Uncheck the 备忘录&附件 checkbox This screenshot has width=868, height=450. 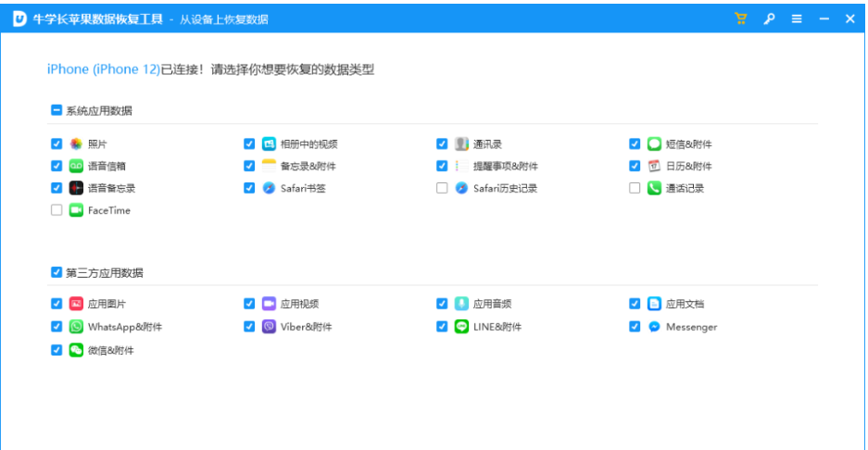pos(249,166)
